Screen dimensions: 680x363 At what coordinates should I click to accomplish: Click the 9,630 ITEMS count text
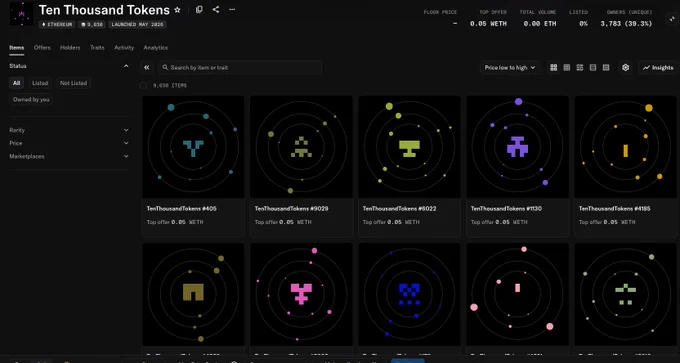[170, 86]
